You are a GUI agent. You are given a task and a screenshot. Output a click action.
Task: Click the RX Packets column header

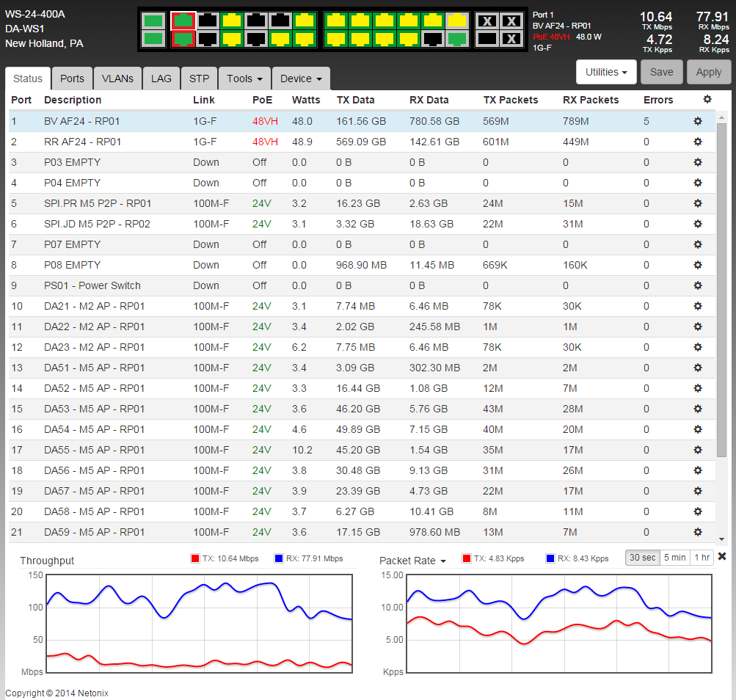pos(591,100)
